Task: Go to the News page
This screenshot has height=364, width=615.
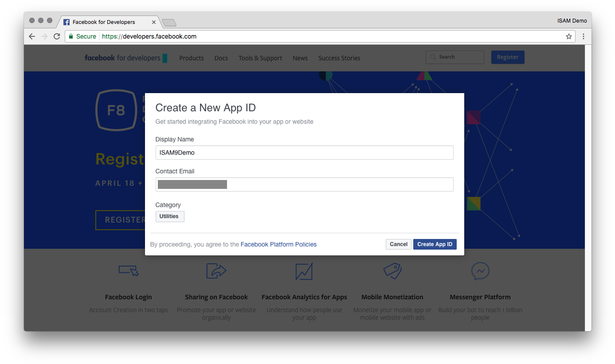Action: coord(300,58)
